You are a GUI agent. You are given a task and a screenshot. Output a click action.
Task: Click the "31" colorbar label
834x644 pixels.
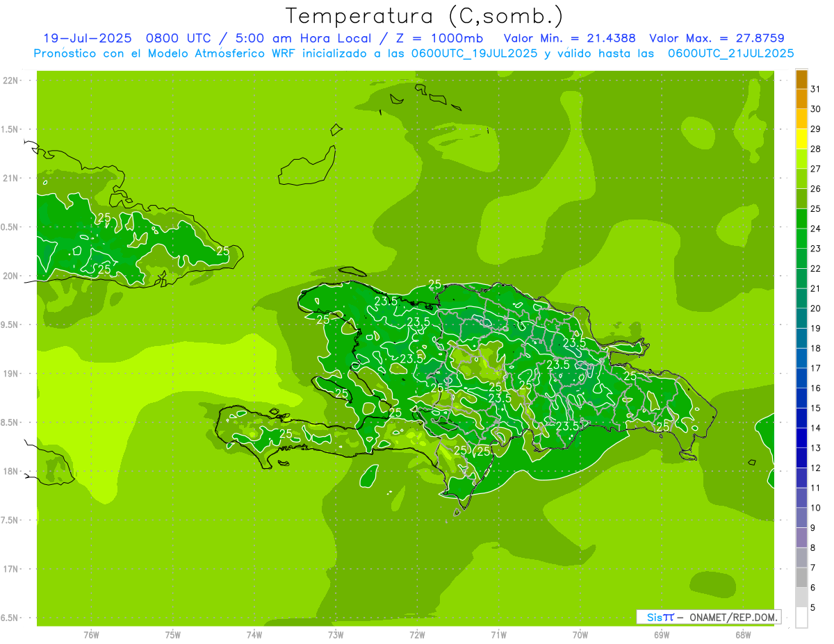[x=816, y=89]
